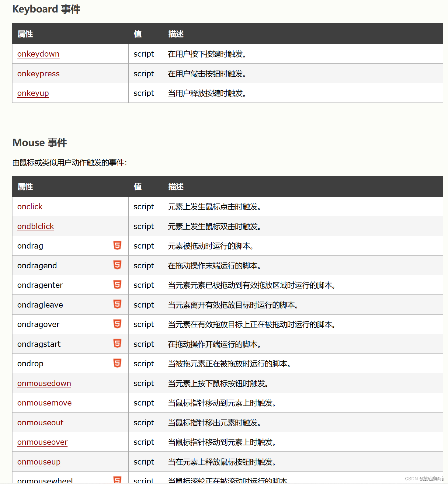Viewport: 448px width, 484px height.
Task: Click the ondragenter attribute text
Action: point(40,285)
